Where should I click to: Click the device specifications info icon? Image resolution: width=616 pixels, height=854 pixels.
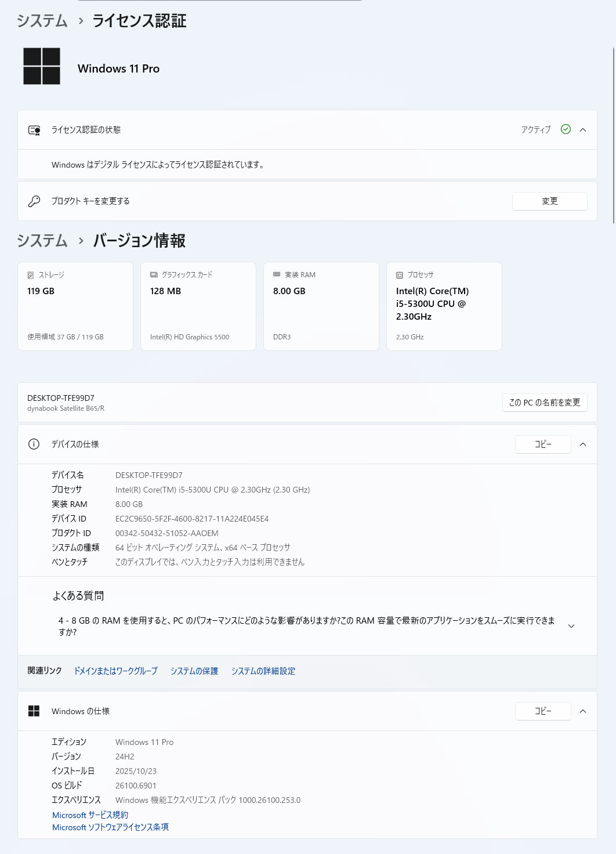coord(34,444)
